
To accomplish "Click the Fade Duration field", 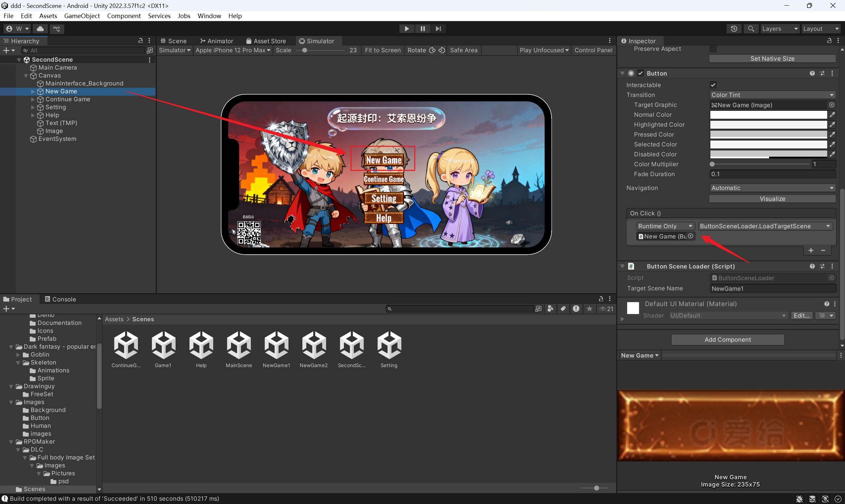I will coord(773,174).
